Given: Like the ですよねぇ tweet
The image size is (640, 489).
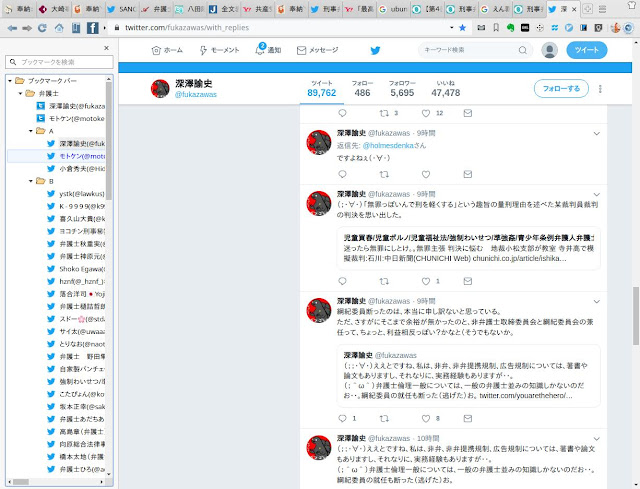Looking at the screenshot, I should 426,174.
